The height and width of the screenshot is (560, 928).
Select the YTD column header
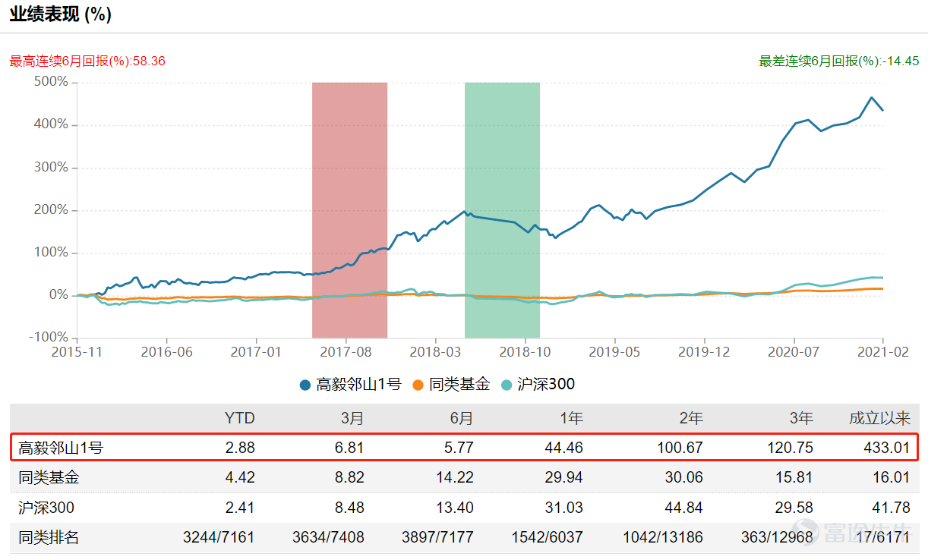tap(239, 418)
